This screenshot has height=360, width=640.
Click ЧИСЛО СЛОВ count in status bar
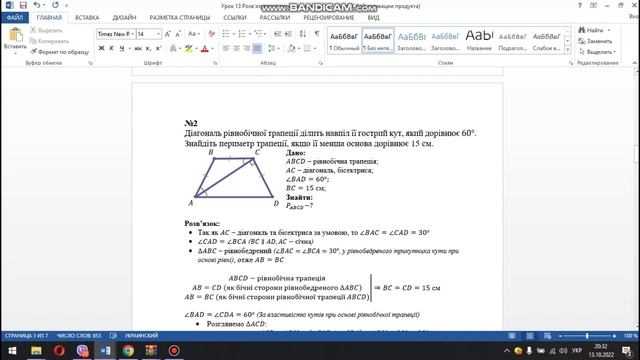point(79,336)
